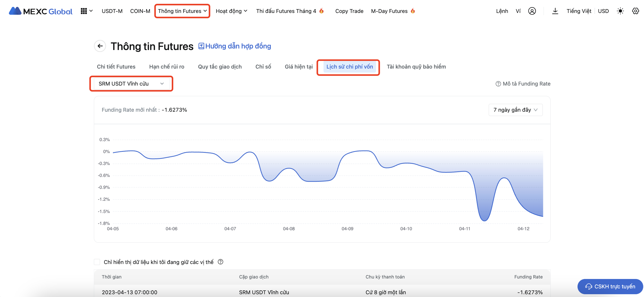Click the download app icon
Screen dimensions: 644x297
[x=555, y=11]
